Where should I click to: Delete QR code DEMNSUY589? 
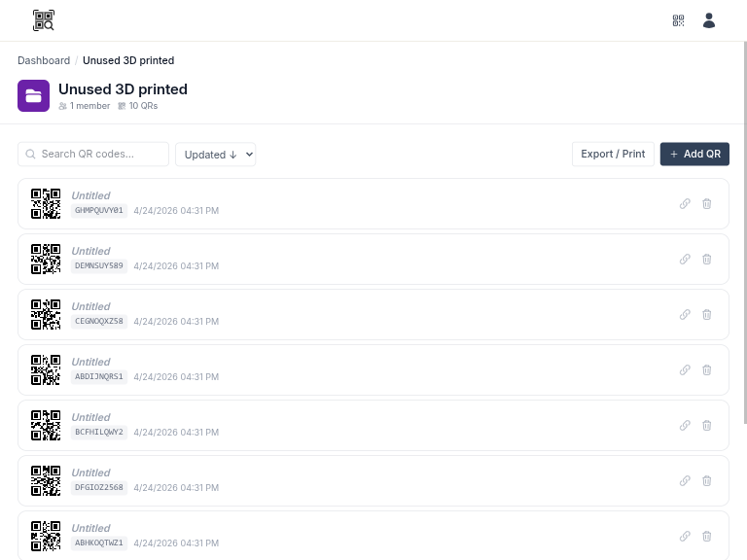point(707,260)
